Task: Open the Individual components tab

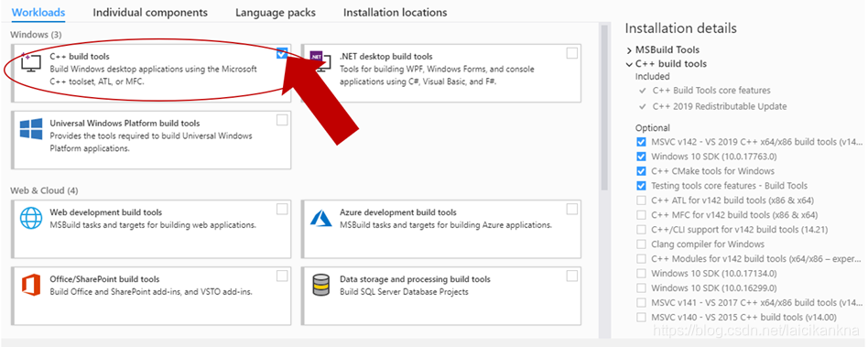Action: [150, 12]
